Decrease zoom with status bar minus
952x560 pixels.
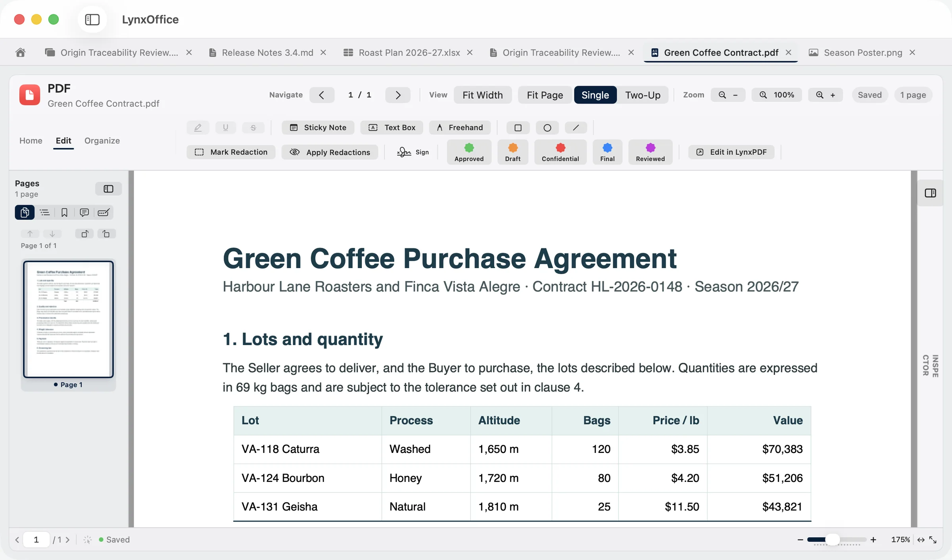[800, 539]
